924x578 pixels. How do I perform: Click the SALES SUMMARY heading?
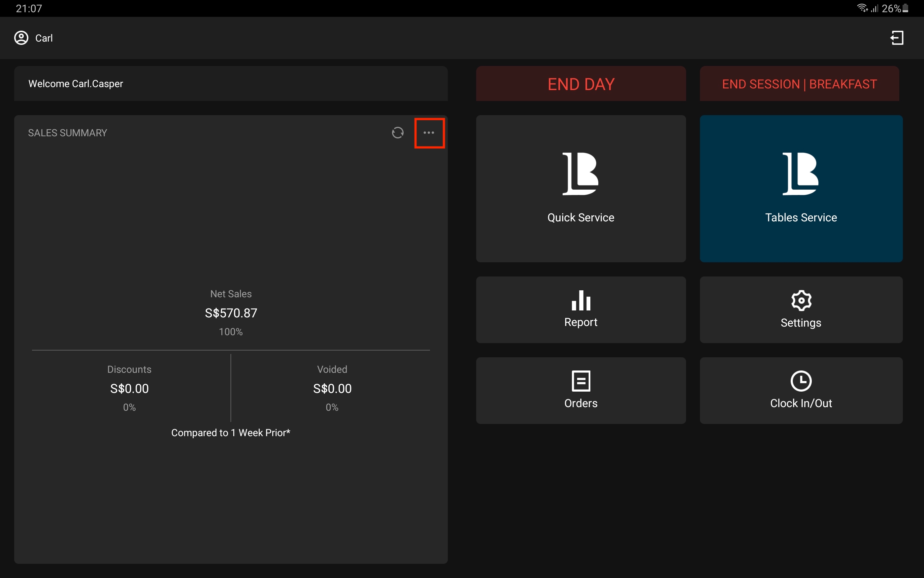68,133
